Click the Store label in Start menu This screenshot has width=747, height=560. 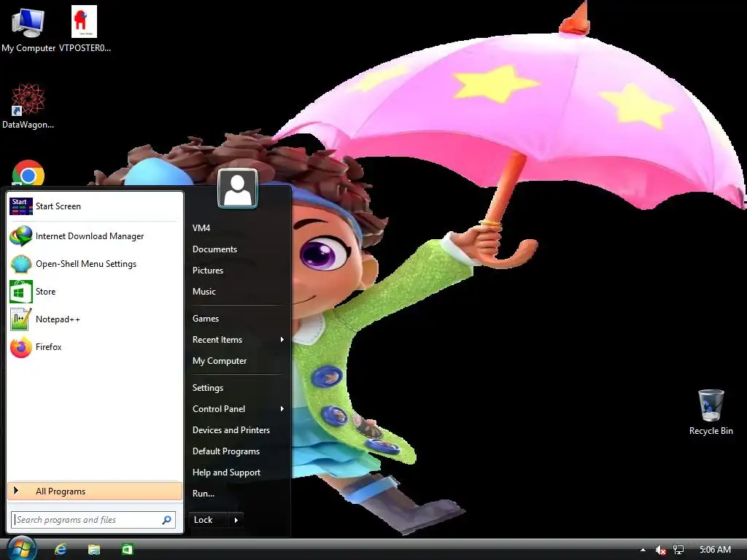[x=46, y=292]
